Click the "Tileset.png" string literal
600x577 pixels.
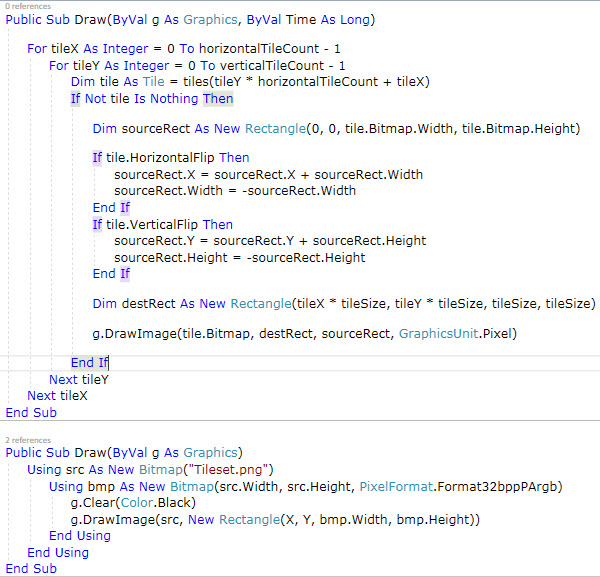(228, 469)
